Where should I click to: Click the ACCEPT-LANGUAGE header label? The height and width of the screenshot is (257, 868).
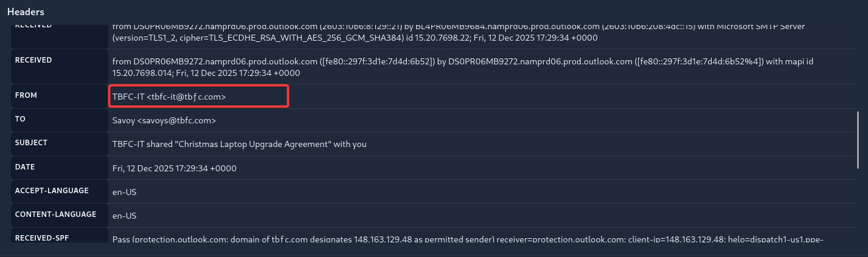pos(52,191)
